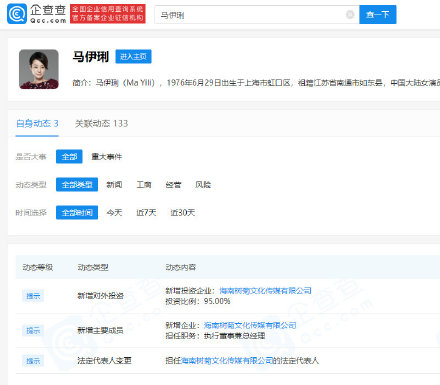The width and height of the screenshot is (440, 385).
Task: Click the red credit-agency banner badge
Action: point(108,14)
